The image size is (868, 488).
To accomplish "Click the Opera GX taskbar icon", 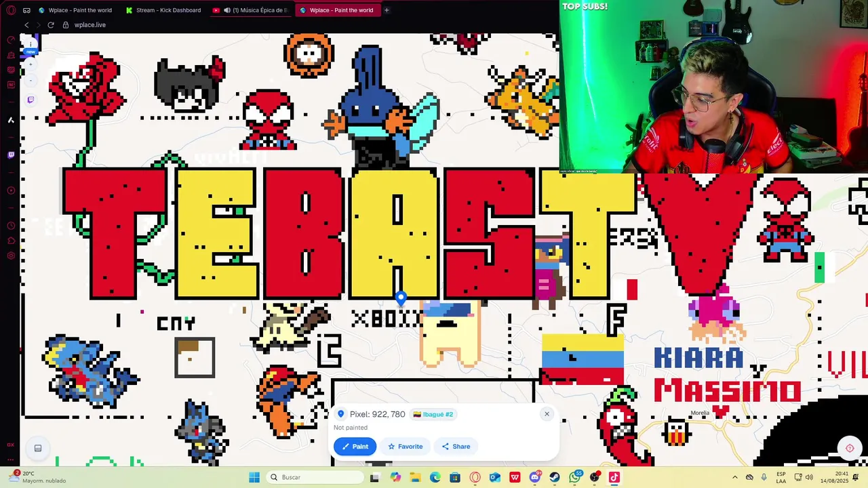I will click(x=475, y=477).
